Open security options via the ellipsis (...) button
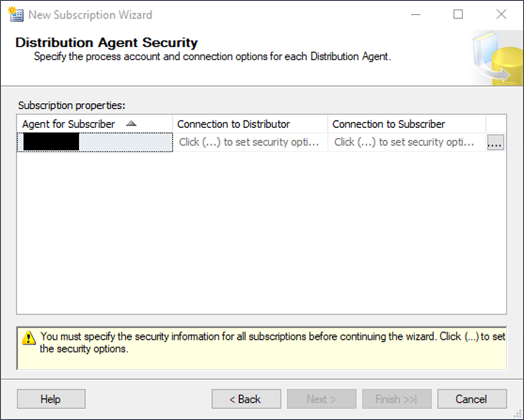 click(496, 143)
